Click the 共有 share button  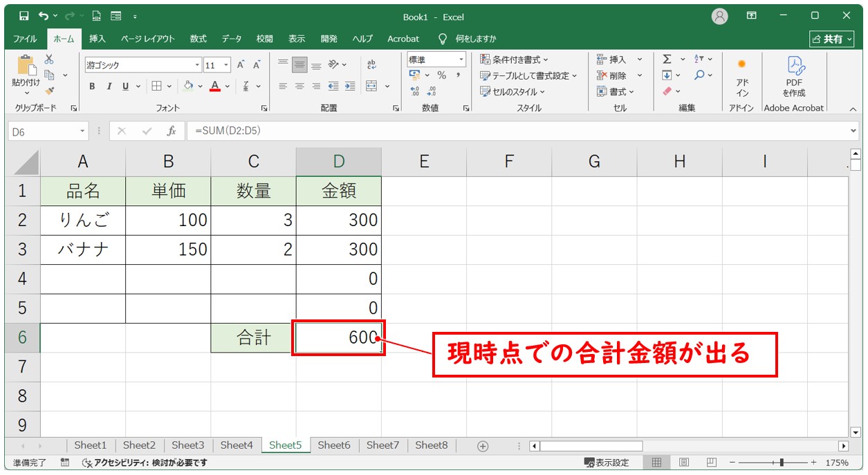pyautogui.click(x=832, y=39)
